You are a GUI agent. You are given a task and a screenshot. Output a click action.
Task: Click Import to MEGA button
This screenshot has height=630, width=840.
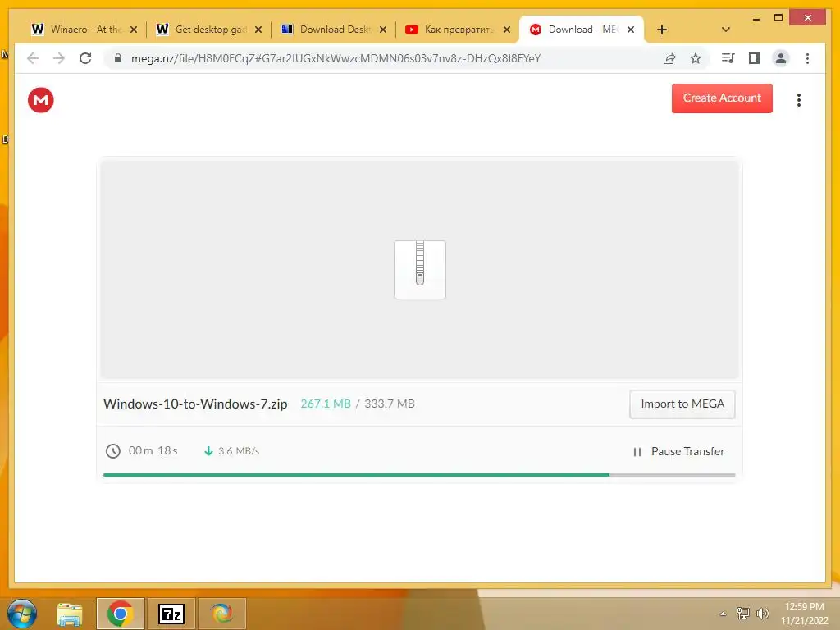coord(682,404)
